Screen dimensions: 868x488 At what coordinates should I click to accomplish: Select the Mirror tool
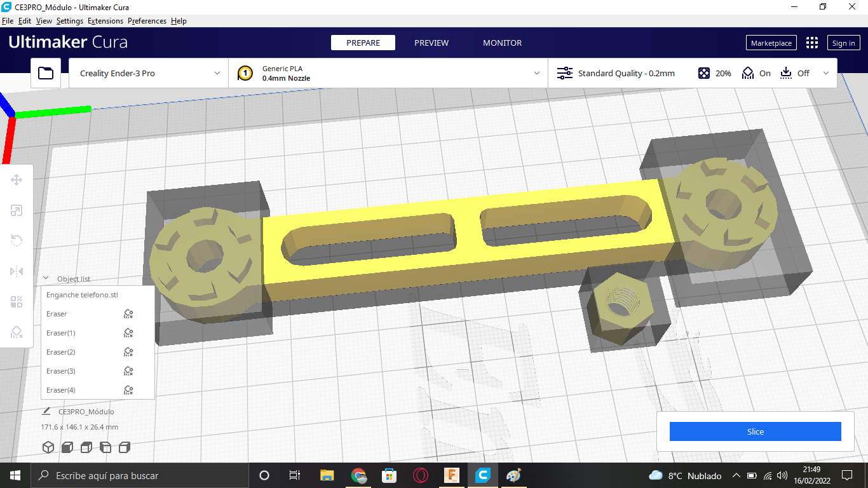point(17,271)
